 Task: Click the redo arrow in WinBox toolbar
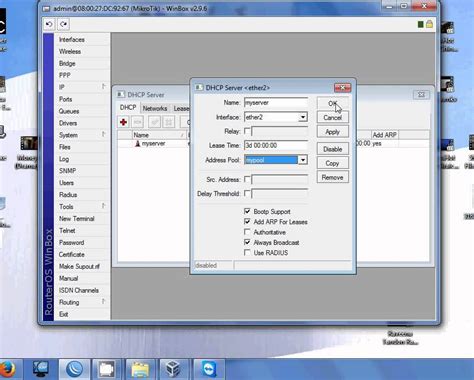coord(64,24)
